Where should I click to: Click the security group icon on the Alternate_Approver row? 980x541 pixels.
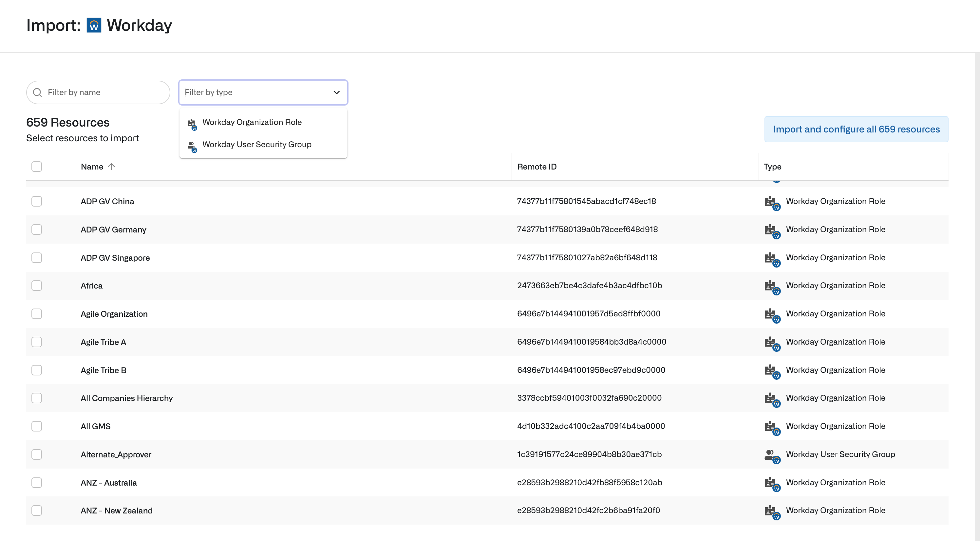772,455
